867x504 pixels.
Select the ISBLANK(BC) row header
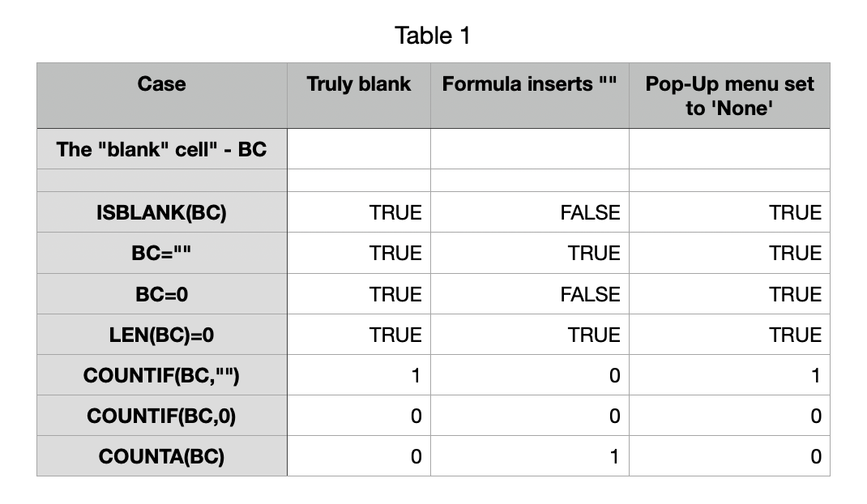pos(161,213)
